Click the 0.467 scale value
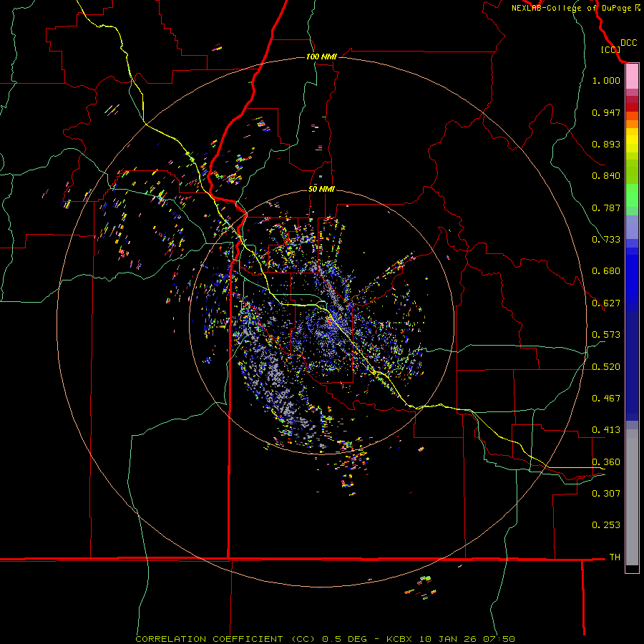This screenshot has height=644, width=644. coord(606,399)
